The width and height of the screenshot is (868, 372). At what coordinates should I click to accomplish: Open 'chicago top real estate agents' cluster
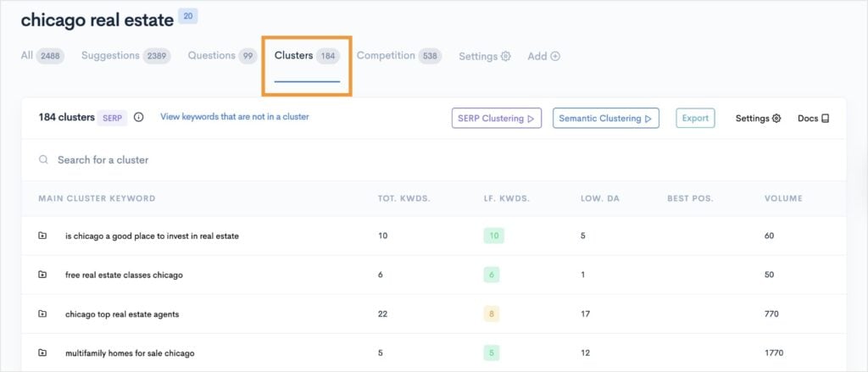(x=122, y=314)
